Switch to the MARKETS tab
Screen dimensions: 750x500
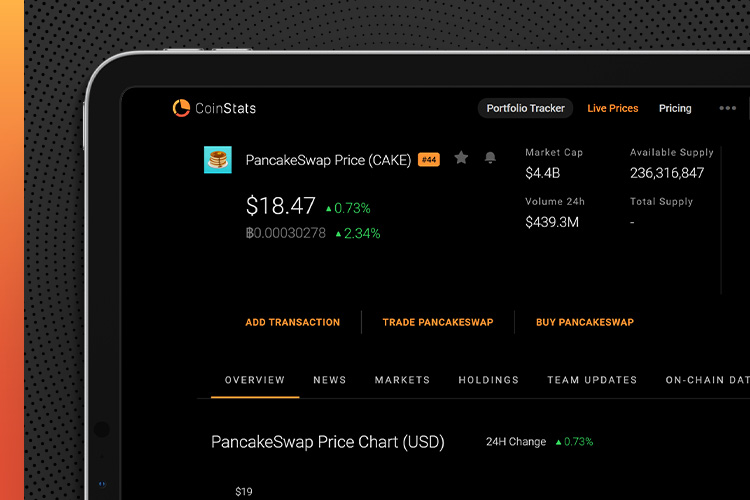[402, 380]
